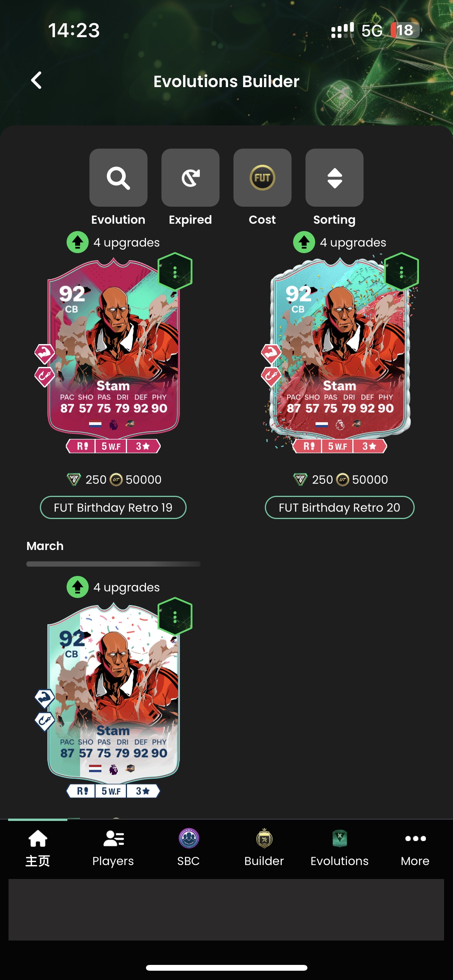Tap the Evolution search icon
453x980 pixels.
118,178
